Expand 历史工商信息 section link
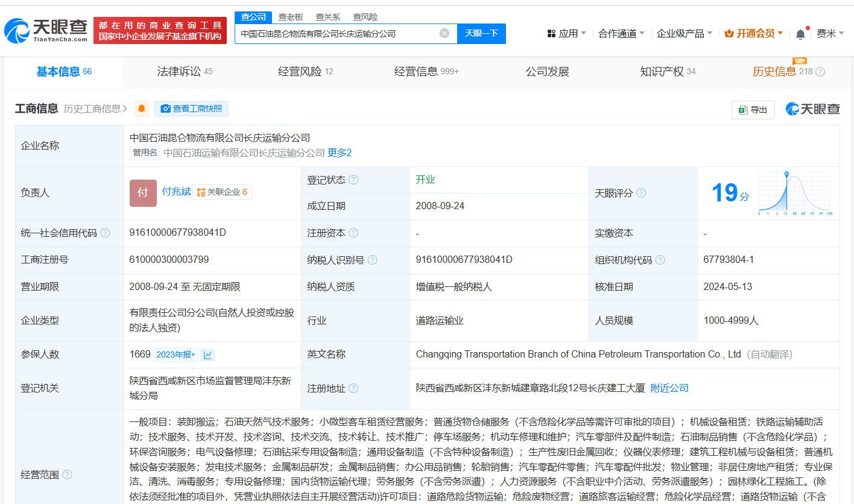 tap(95, 109)
